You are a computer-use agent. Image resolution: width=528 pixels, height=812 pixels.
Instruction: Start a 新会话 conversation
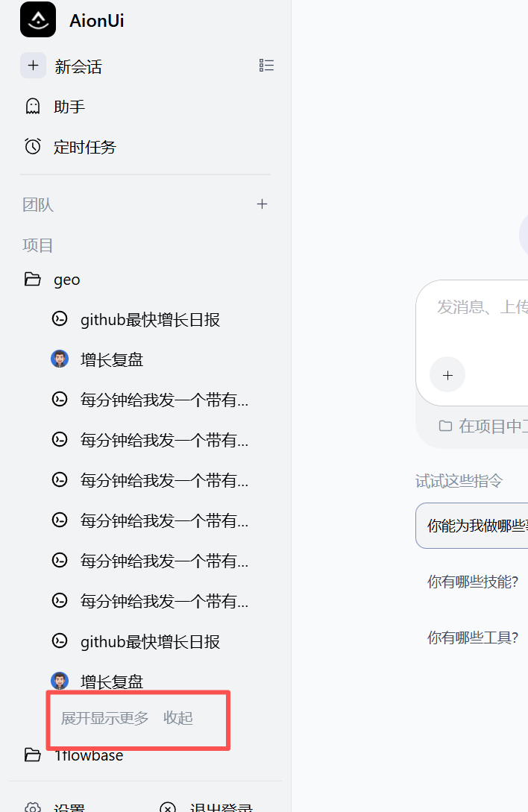click(x=79, y=66)
